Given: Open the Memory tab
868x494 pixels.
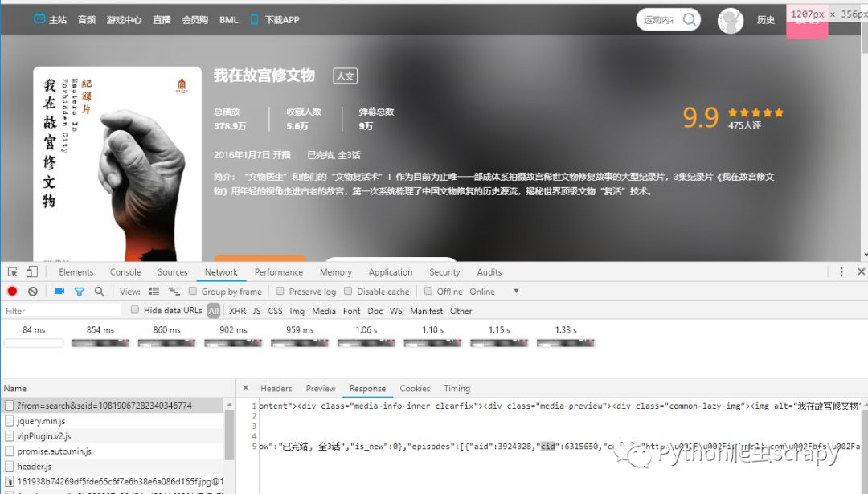Looking at the screenshot, I should click(x=335, y=272).
